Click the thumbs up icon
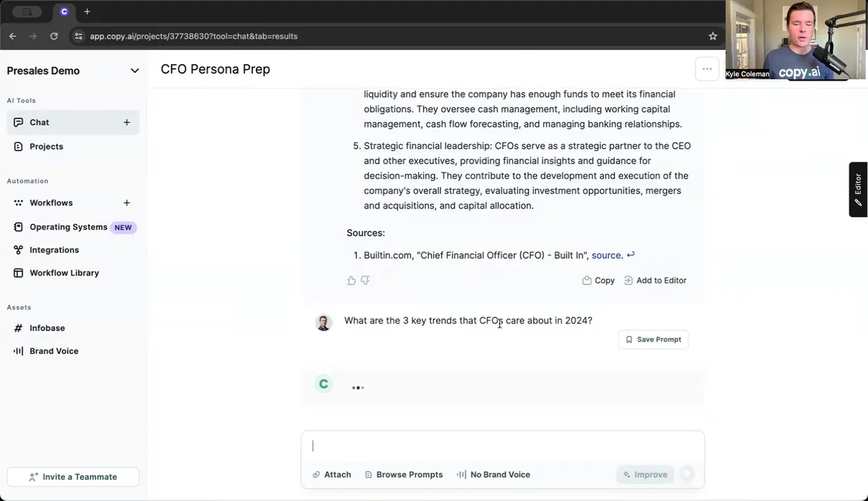 click(x=351, y=280)
